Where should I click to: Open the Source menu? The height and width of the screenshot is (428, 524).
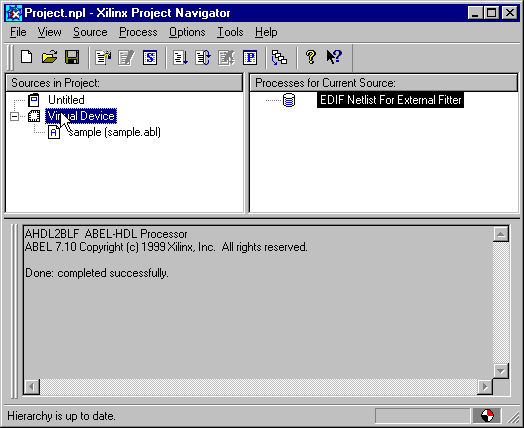90,32
